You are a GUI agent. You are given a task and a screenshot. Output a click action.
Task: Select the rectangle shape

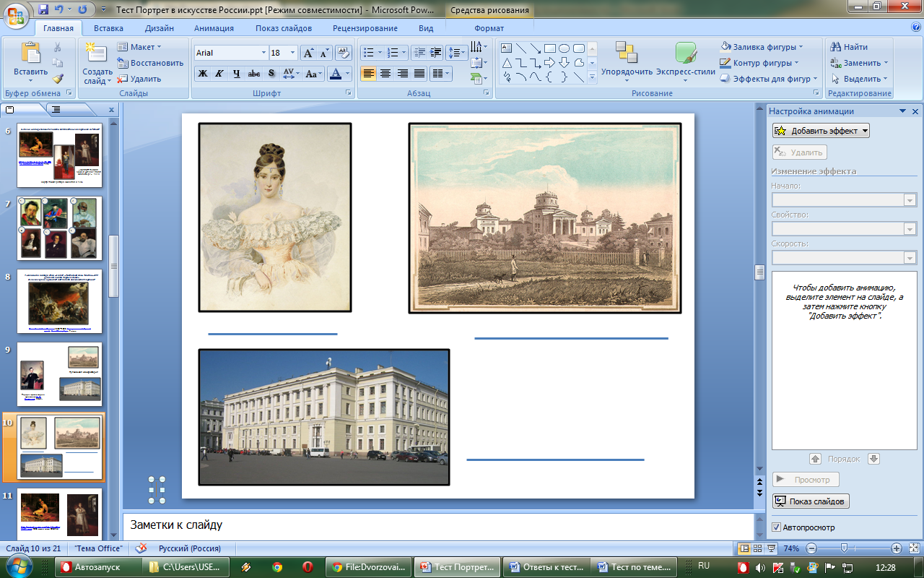point(549,48)
